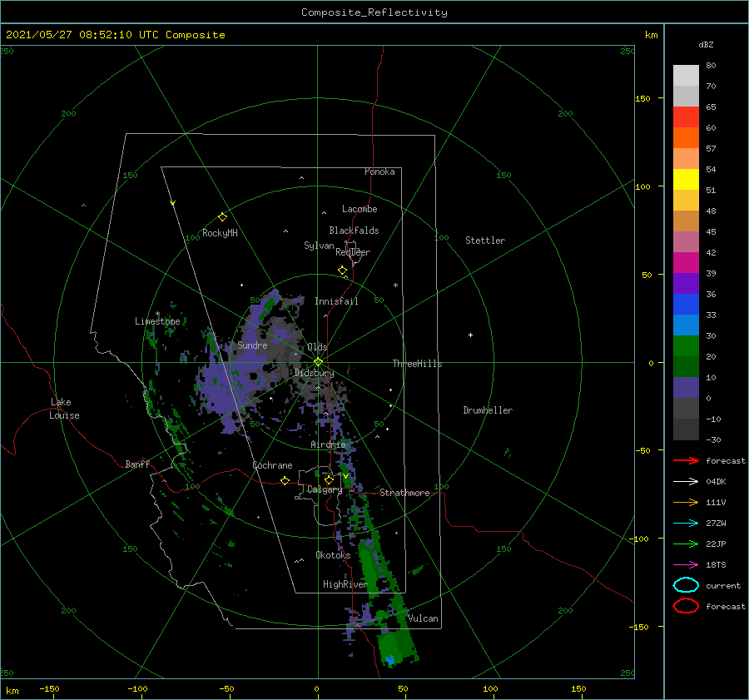Click the Innisfail city label
This screenshot has height=700, width=749.
(x=336, y=301)
